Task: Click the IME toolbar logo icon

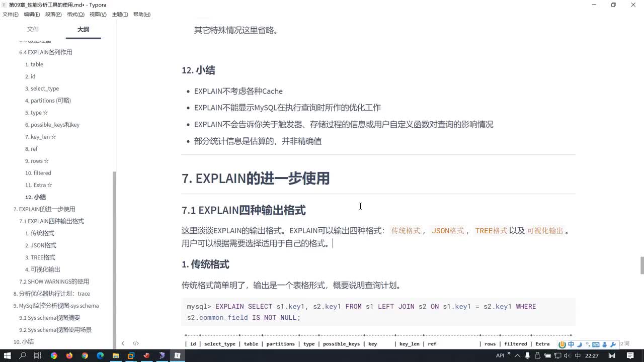Action: coord(562,344)
